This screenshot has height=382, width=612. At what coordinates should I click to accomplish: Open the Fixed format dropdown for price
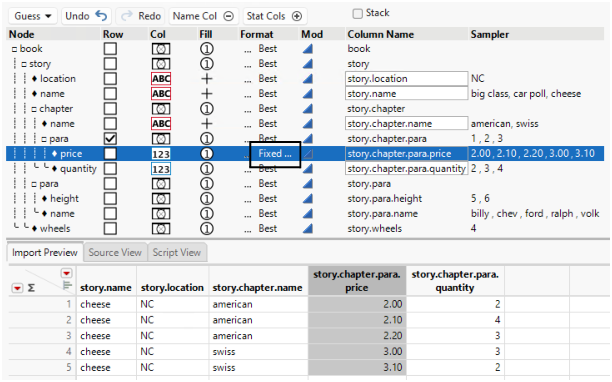point(275,154)
